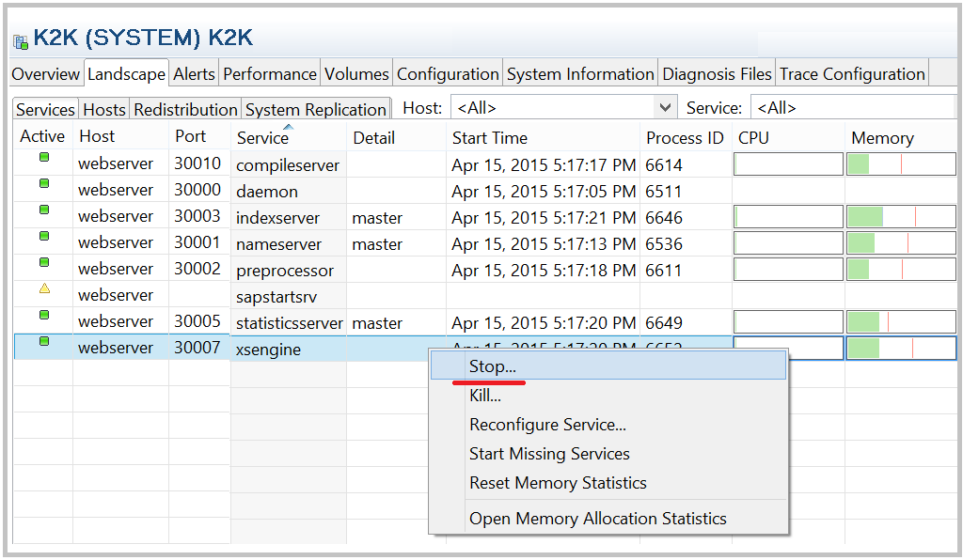
Task: Sort by the Active column header
Action: (x=42, y=136)
